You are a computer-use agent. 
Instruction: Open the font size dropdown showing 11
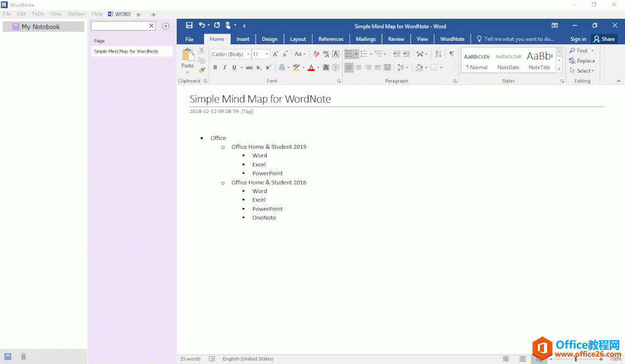pyautogui.click(x=267, y=55)
